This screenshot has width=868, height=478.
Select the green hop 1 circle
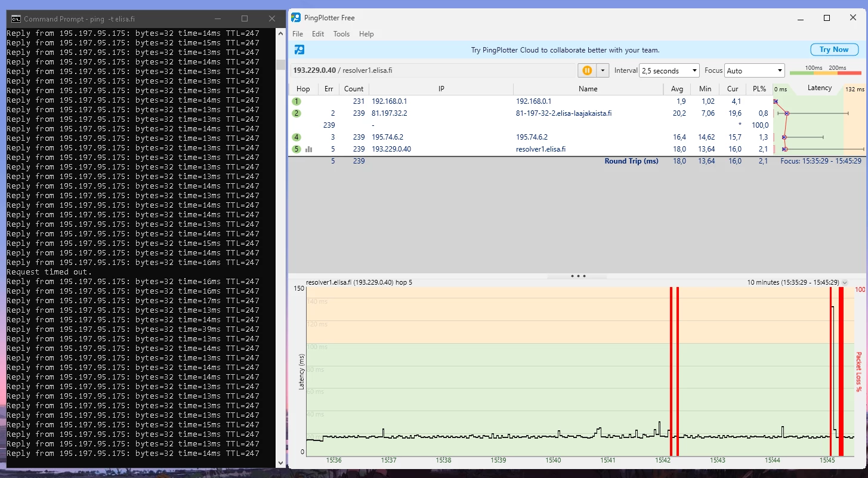coord(296,101)
